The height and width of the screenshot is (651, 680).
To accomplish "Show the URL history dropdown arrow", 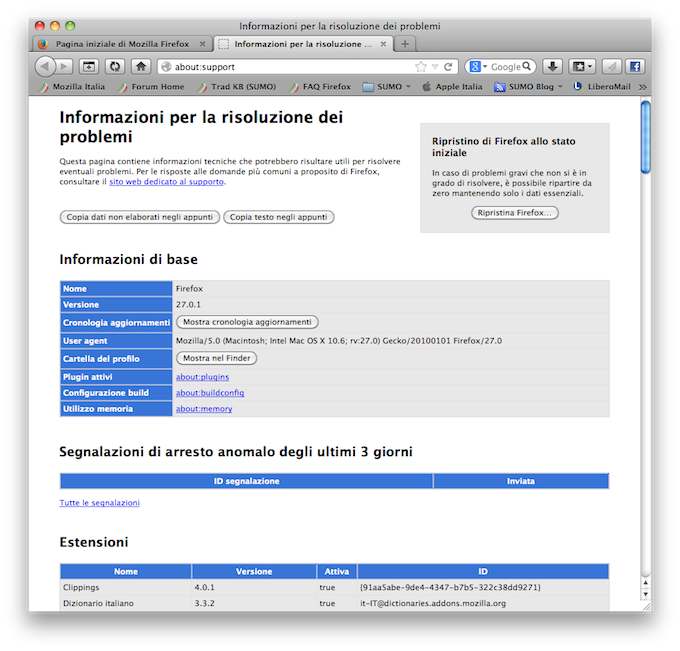I will pos(435,67).
